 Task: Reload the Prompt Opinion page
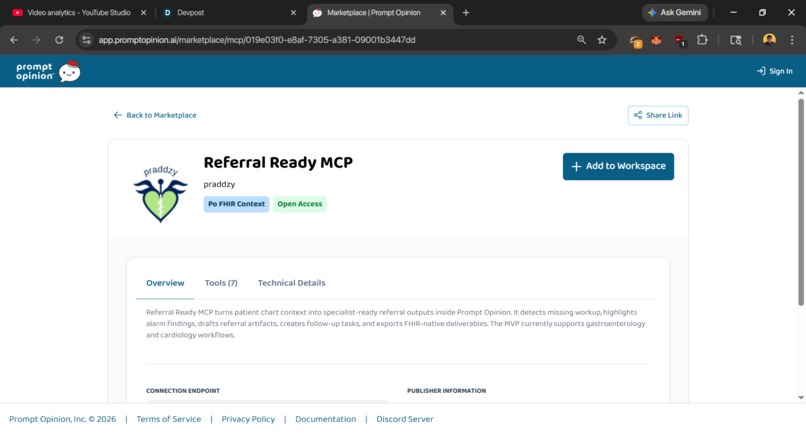click(x=59, y=40)
